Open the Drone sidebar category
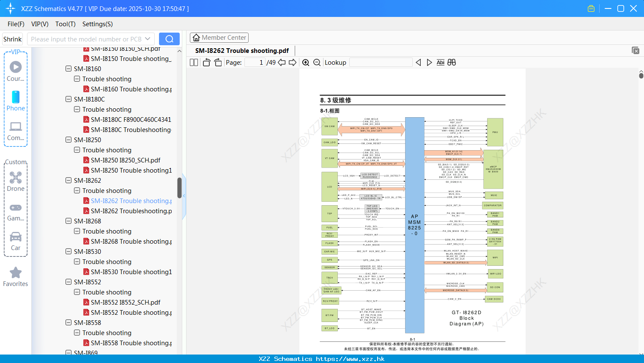 (x=16, y=181)
